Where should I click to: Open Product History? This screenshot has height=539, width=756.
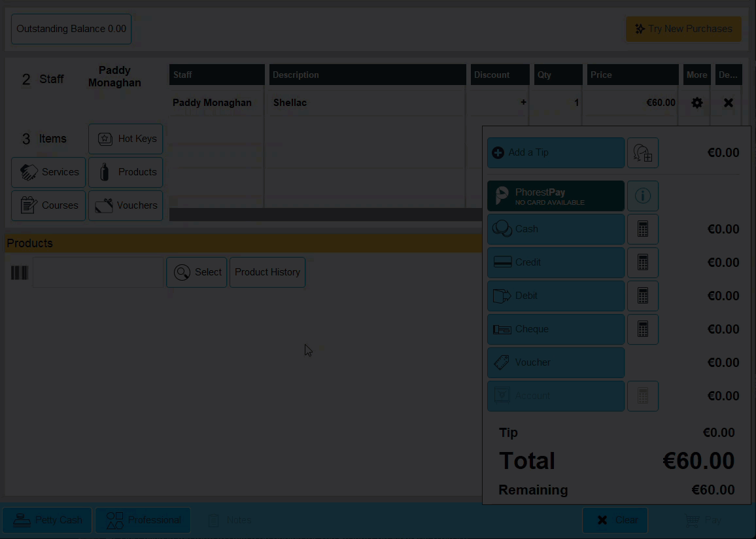[x=267, y=272]
